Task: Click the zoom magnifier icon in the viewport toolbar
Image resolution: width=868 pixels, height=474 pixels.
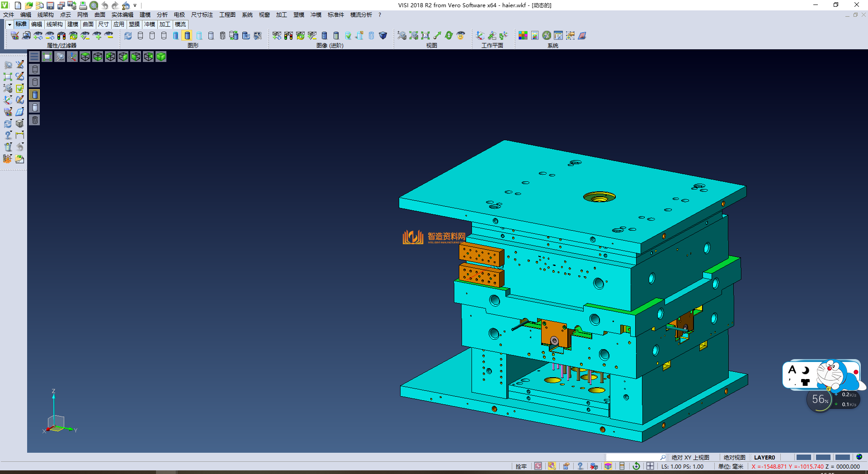Action: click(x=60, y=57)
